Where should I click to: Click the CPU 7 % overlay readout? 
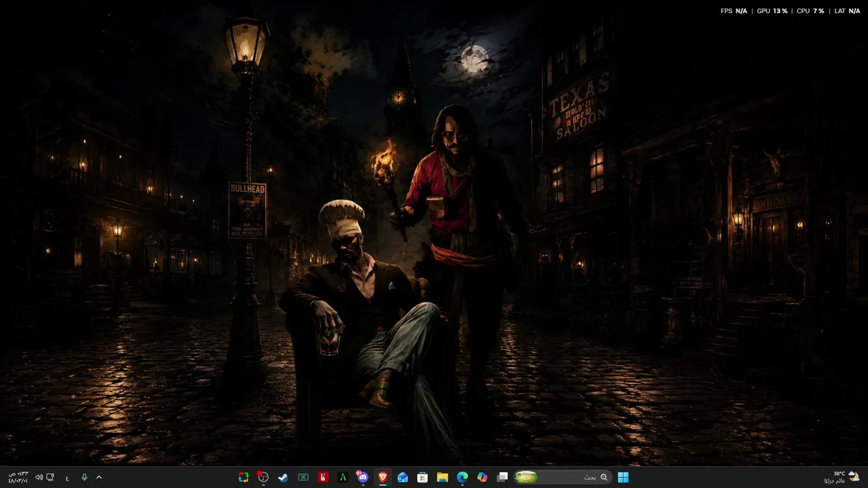(x=810, y=11)
